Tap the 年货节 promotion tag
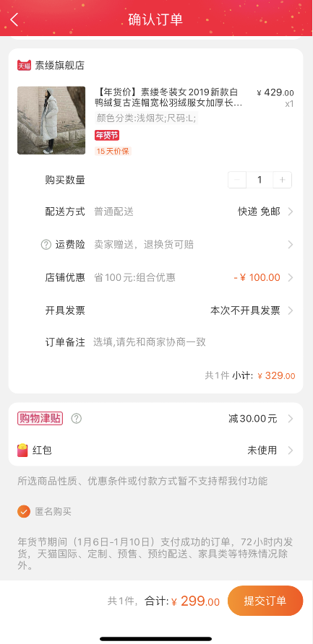 (x=107, y=135)
